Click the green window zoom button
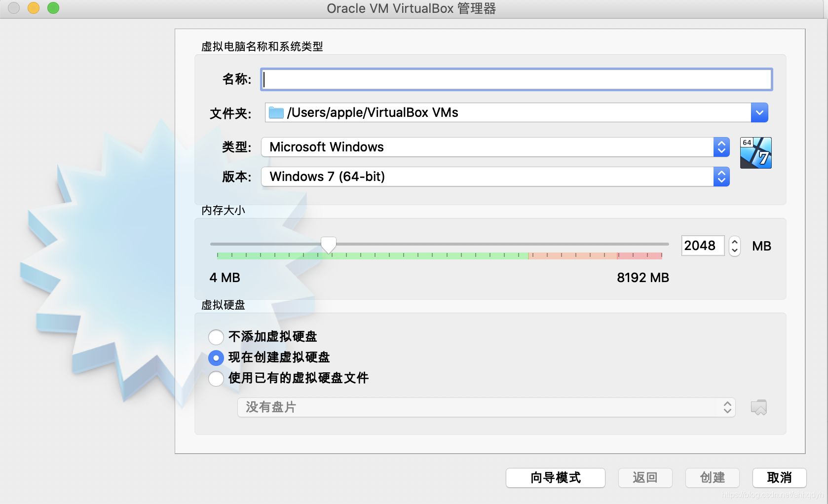Image resolution: width=828 pixels, height=504 pixels. [53, 8]
